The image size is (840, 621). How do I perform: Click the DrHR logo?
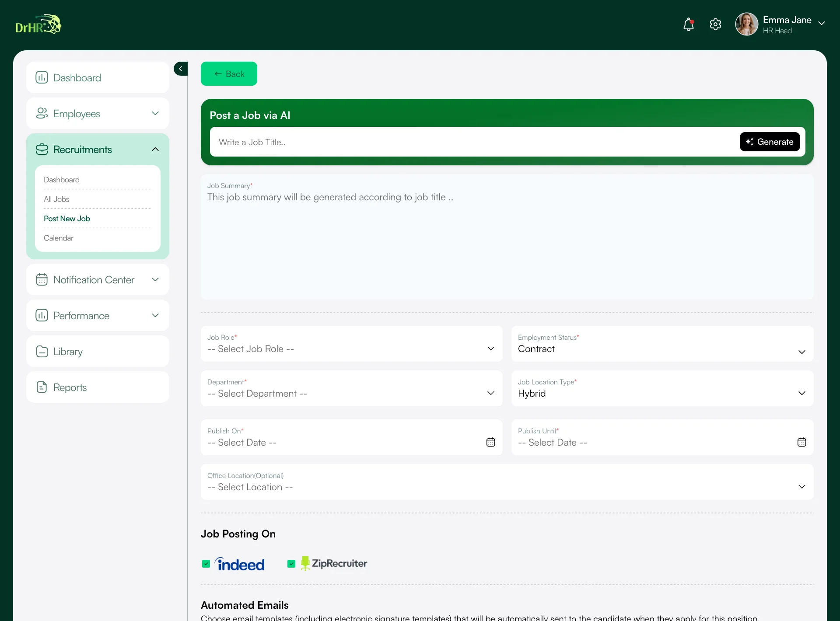[x=38, y=24]
